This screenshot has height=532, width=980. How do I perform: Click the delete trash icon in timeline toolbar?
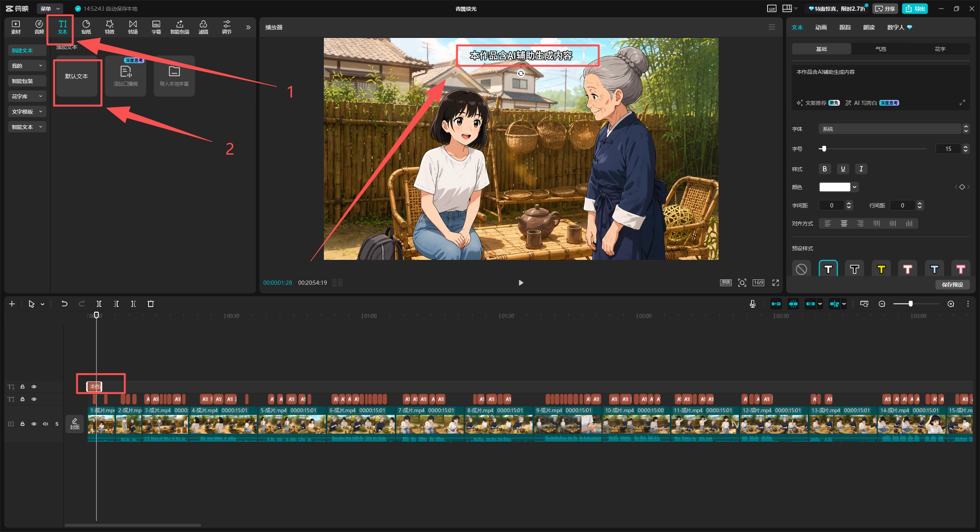point(150,304)
